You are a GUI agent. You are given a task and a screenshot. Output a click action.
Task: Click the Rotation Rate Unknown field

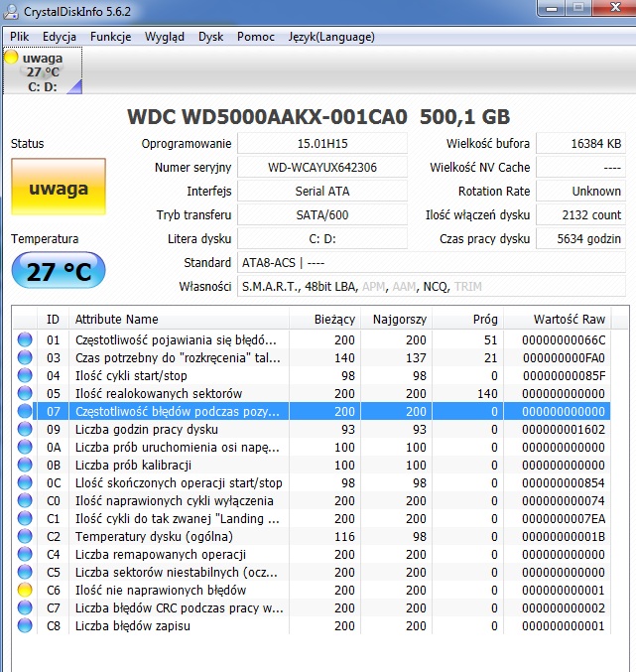[580, 192]
